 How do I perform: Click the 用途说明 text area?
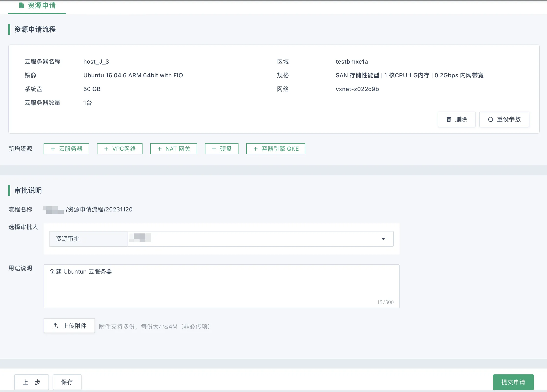tap(221, 286)
